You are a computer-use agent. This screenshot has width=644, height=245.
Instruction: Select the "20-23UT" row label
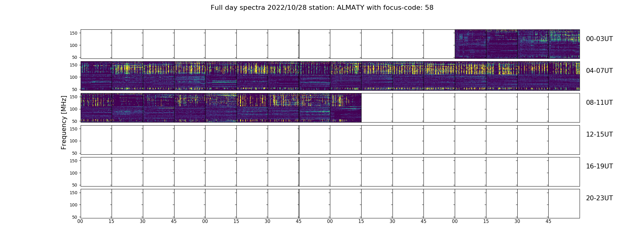[599, 198]
